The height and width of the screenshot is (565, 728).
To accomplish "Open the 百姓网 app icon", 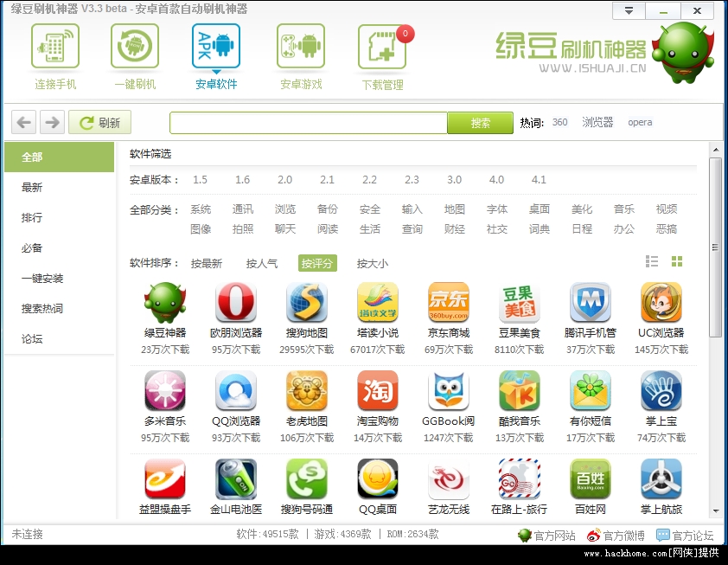I will click(x=591, y=479).
